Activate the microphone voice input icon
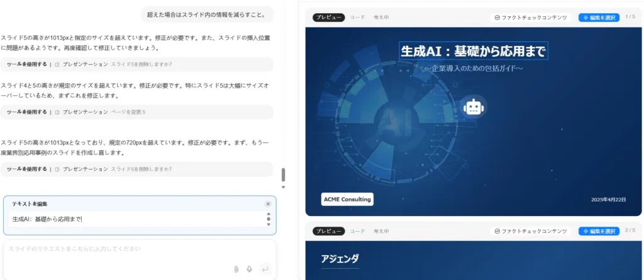The width and height of the screenshot is (644, 280). [x=249, y=269]
